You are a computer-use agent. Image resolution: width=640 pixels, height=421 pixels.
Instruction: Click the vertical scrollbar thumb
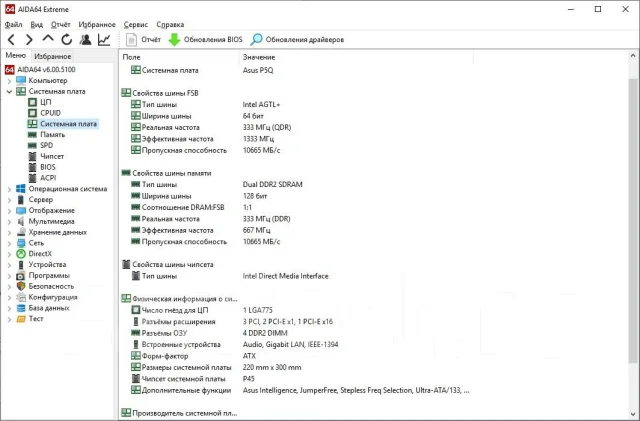(633, 221)
